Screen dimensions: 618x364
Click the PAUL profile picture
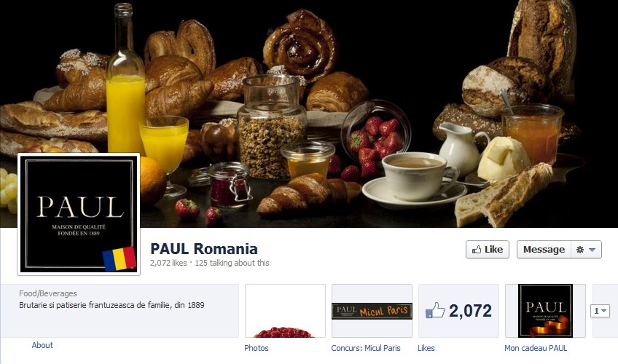point(79,214)
